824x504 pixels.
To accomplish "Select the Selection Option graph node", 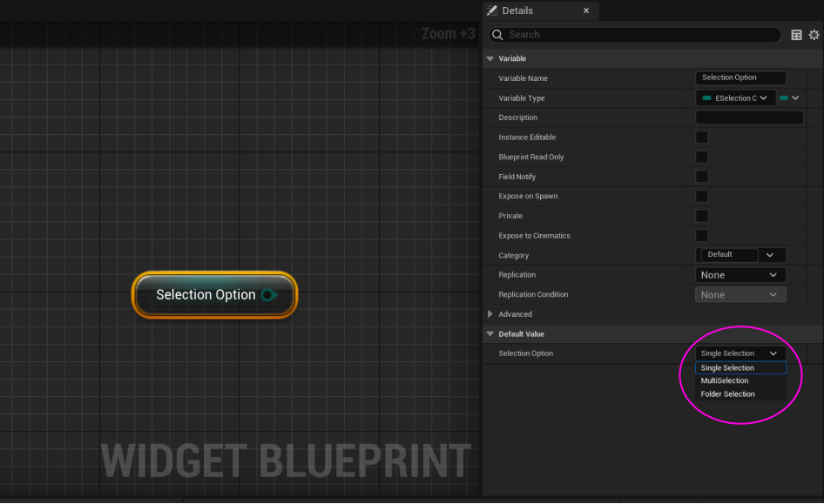I will 214,294.
